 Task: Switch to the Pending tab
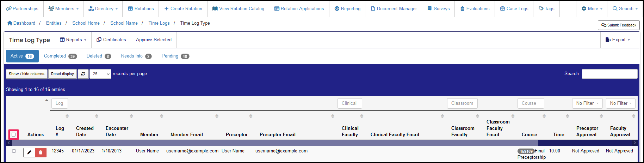(x=175, y=56)
